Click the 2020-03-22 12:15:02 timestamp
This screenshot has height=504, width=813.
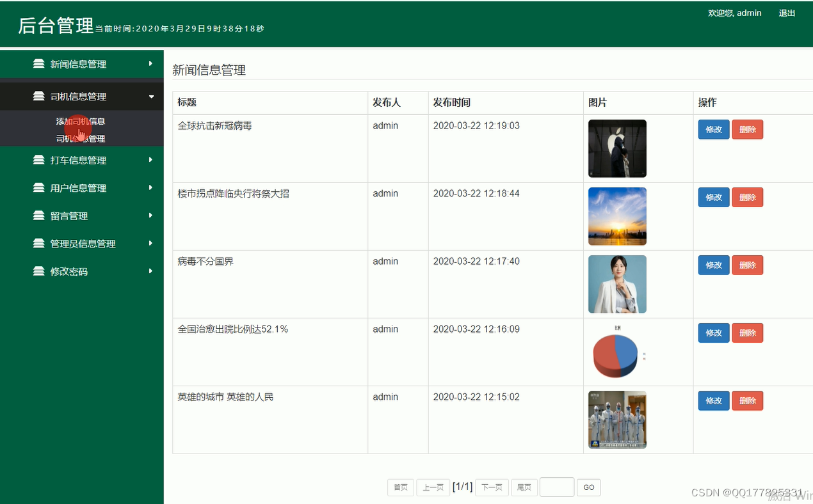pos(476,397)
